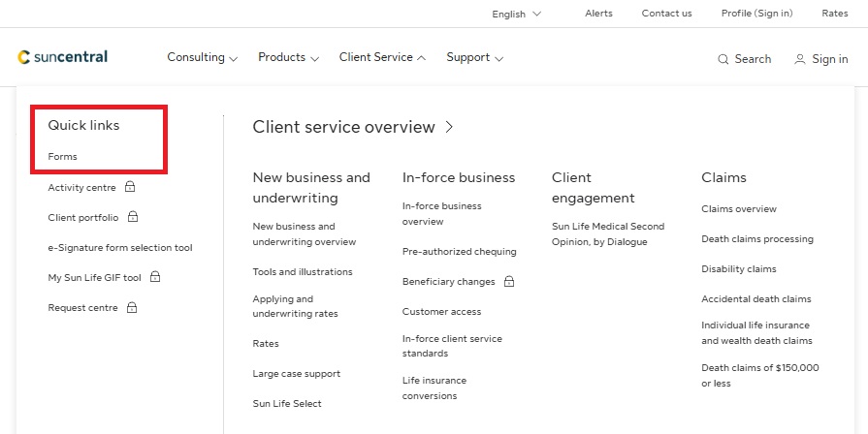Click lock icon beside Request centre
868x434 pixels.
pyautogui.click(x=132, y=307)
